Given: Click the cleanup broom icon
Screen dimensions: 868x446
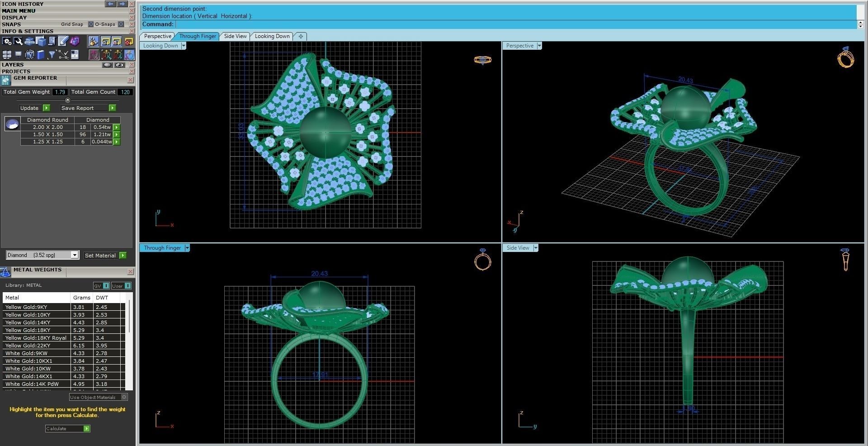Looking at the screenshot, I should 93,42.
